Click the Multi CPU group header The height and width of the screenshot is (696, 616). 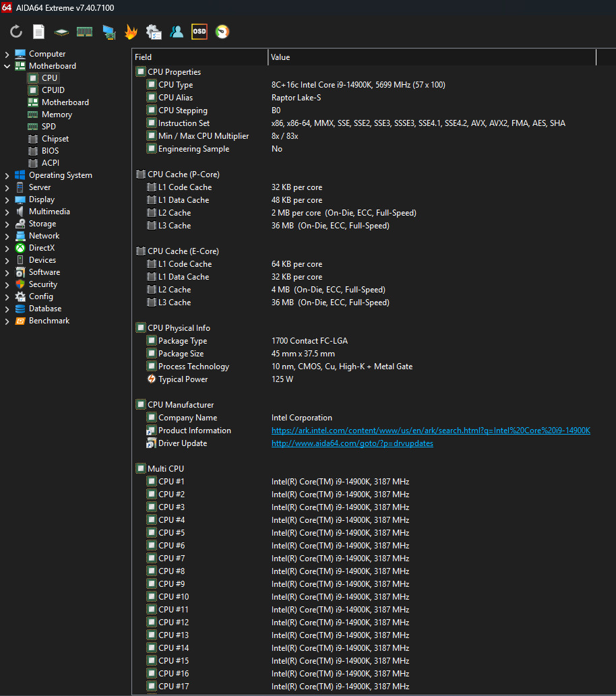160,469
